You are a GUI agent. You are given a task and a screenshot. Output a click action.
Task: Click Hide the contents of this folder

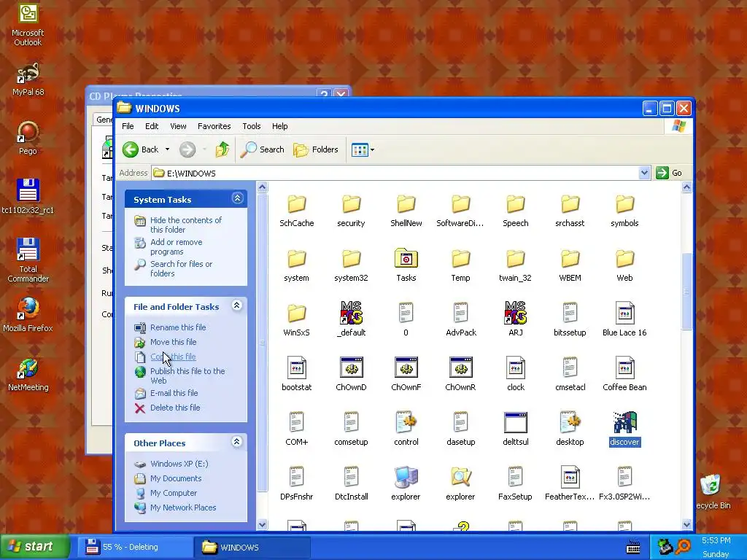pos(186,225)
